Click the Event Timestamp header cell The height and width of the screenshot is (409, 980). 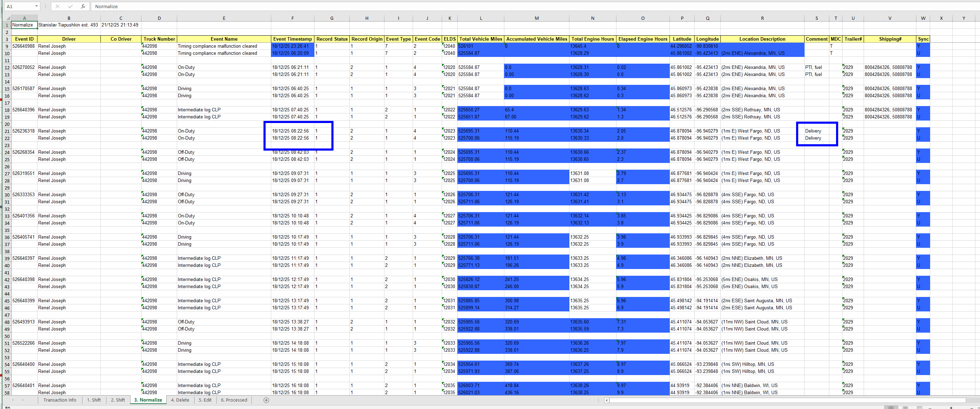click(x=292, y=39)
